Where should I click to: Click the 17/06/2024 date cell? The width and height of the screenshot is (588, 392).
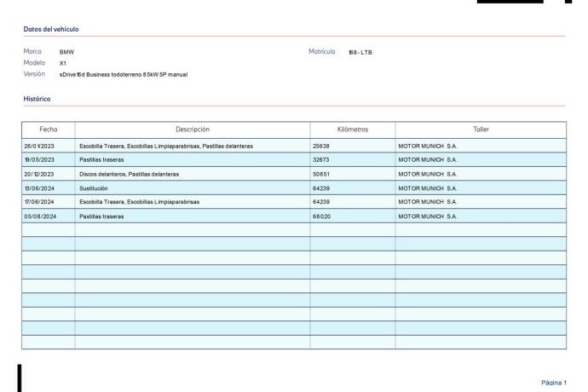click(39, 202)
